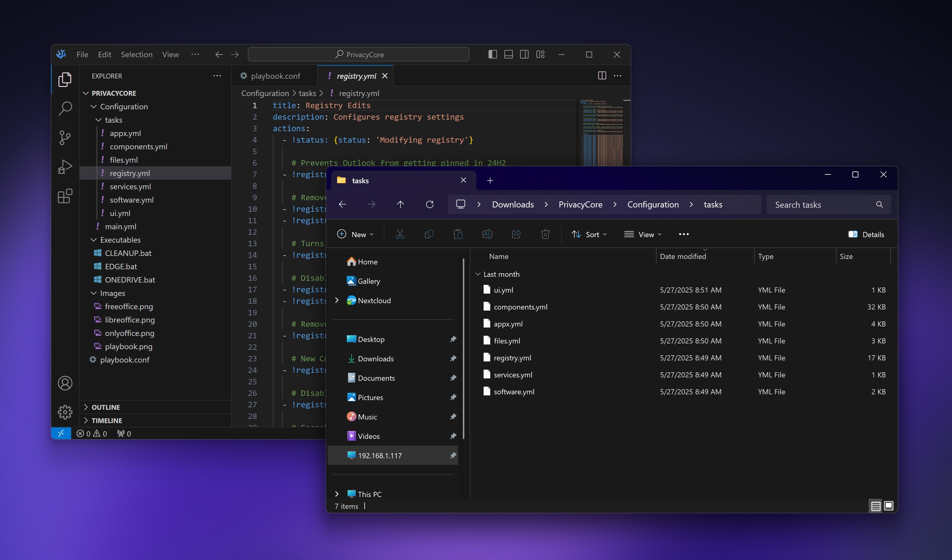Click the Share icon in File Explorer toolbar
This screenshot has width=952, height=560.
[516, 234]
